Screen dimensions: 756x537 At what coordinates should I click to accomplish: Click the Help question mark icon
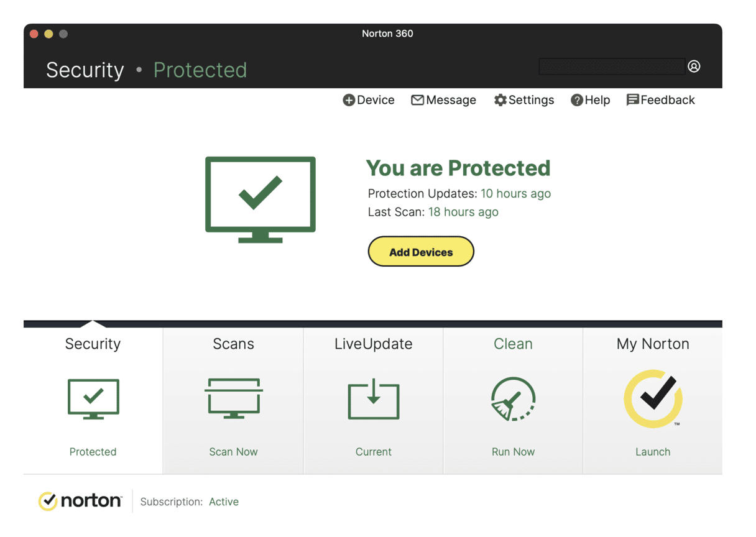click(576, 99)
